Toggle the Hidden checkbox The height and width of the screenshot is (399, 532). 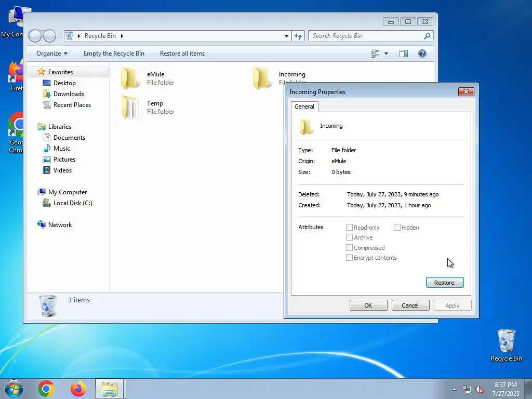click(397, 228)
